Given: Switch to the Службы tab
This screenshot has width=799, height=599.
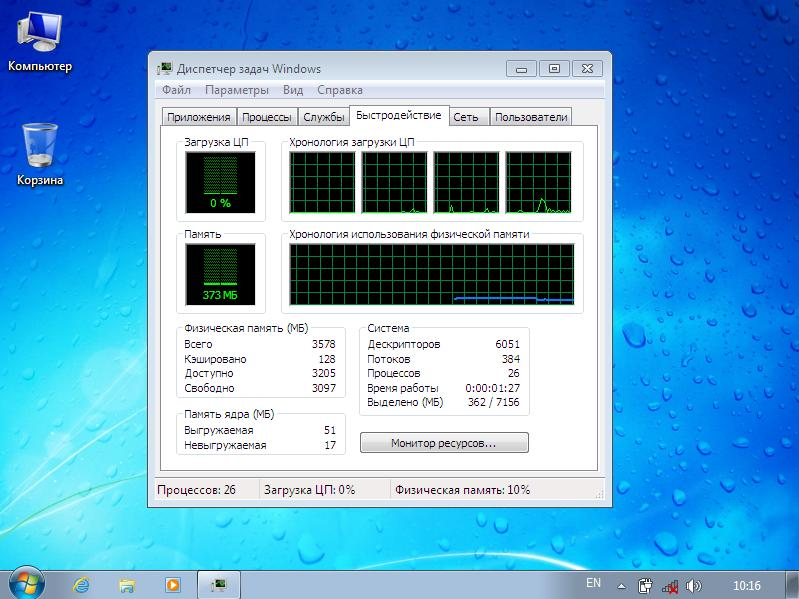Looking at the screenshot, I should click(x=323, y=117).
